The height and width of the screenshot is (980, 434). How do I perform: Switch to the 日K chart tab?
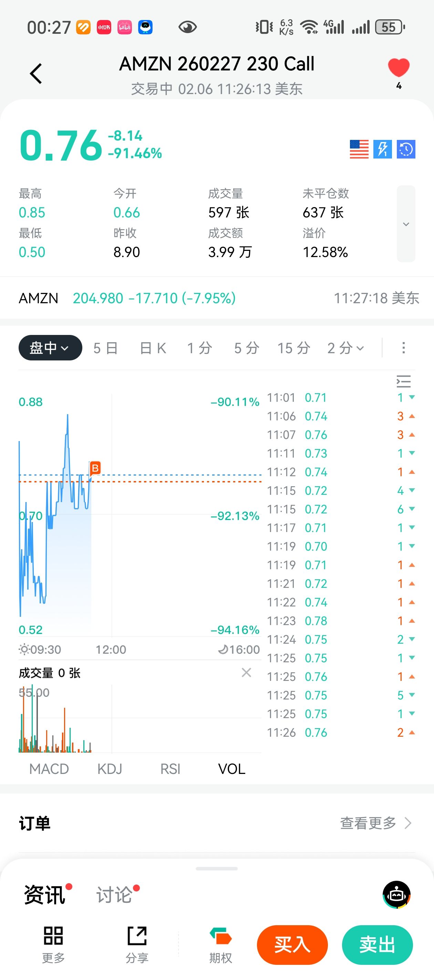(153, 348)
